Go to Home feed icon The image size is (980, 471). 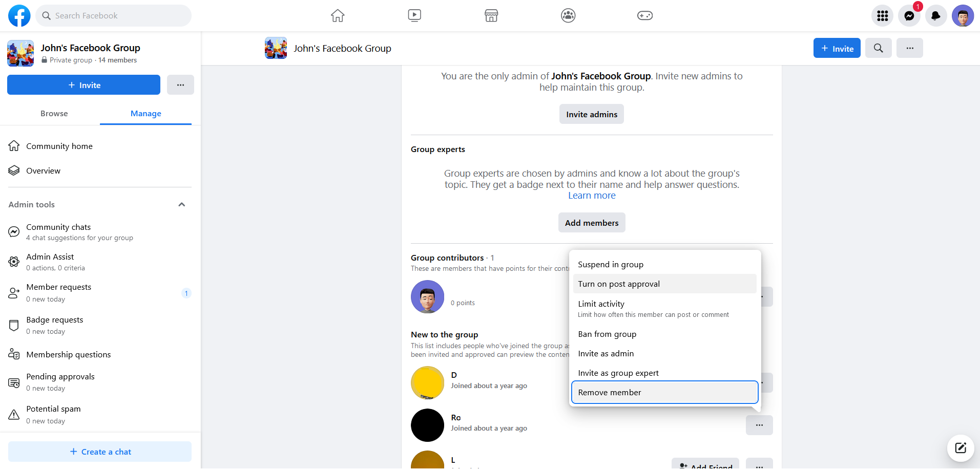[338, 16]
